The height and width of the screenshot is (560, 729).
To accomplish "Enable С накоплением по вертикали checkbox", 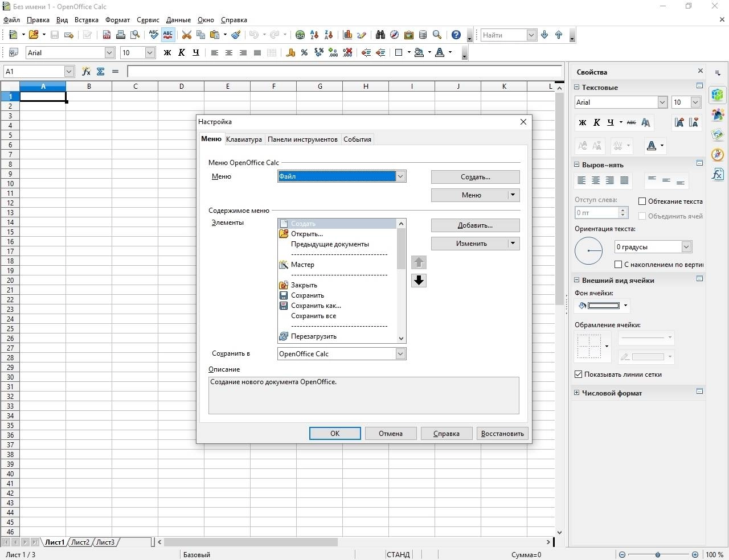I will tap(618, 264).
